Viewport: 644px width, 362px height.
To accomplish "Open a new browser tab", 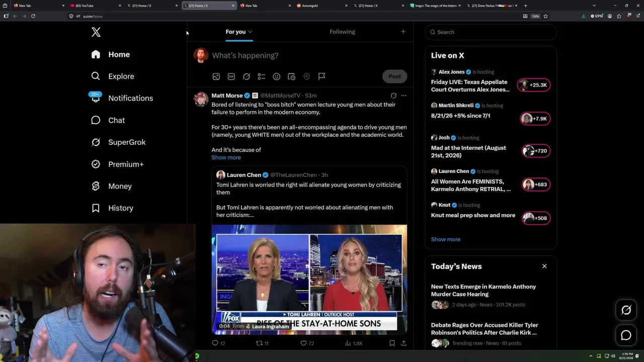I will [x=526, y=6].
